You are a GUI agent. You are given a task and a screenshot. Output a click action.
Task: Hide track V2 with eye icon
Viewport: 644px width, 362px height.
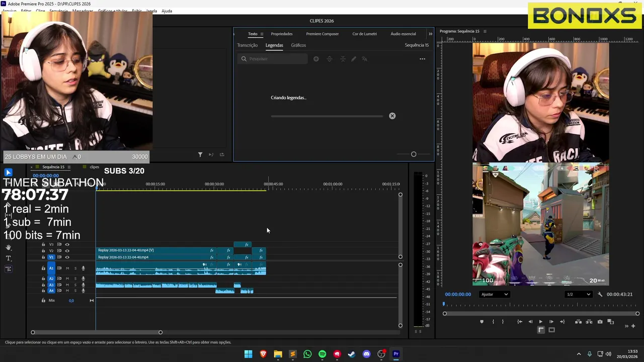click(x=67, y=251)
